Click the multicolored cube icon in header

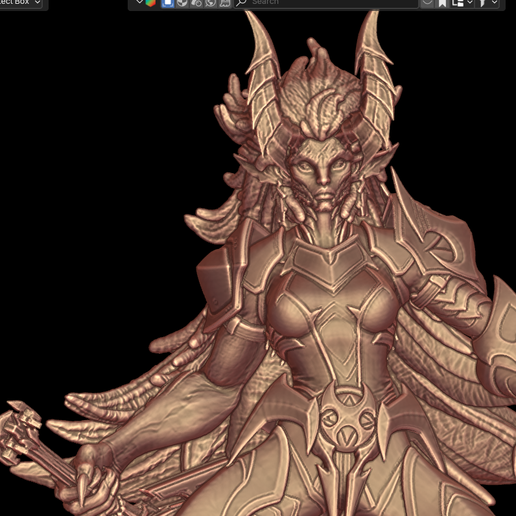[x=151, y=3]
